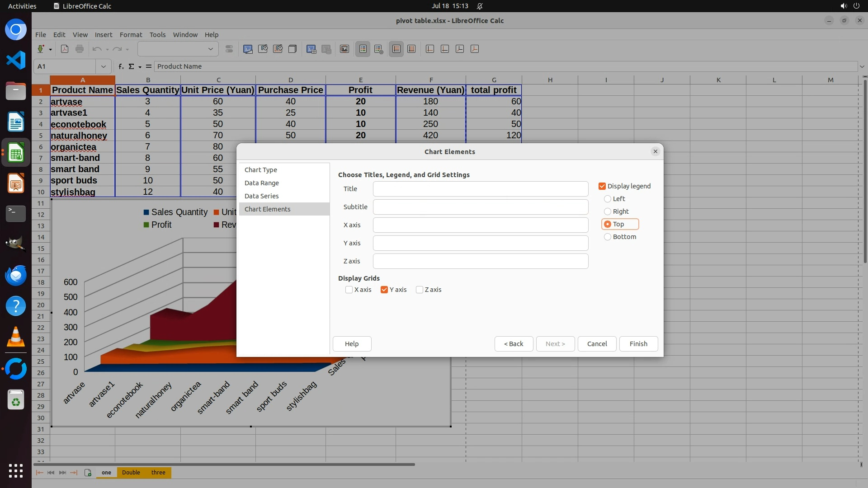The width and height of the screenshot is (868, 488).
Task: Go to the Data Series wizard step
Action: (x=261, y=196)
